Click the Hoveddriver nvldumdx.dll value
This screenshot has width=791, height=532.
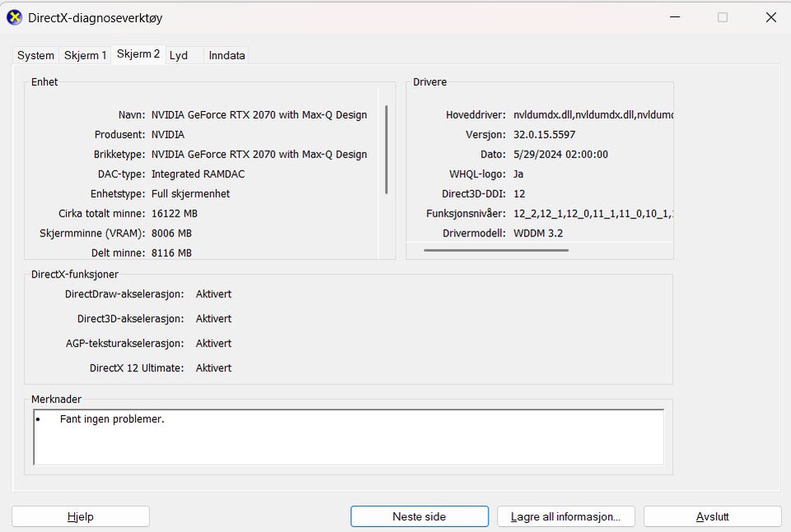(593, 115)
